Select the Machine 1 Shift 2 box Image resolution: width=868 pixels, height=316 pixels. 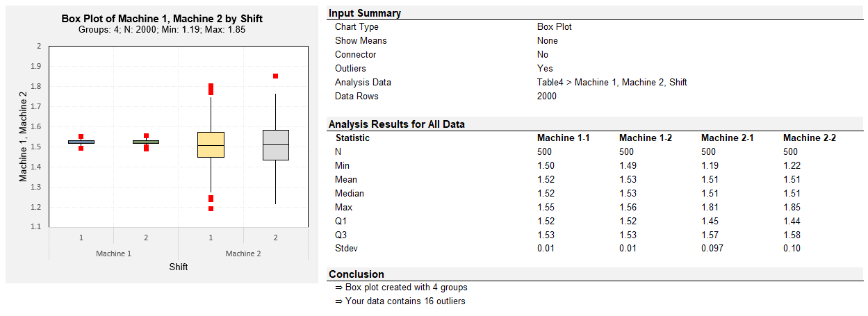click(x=146, y=142)
